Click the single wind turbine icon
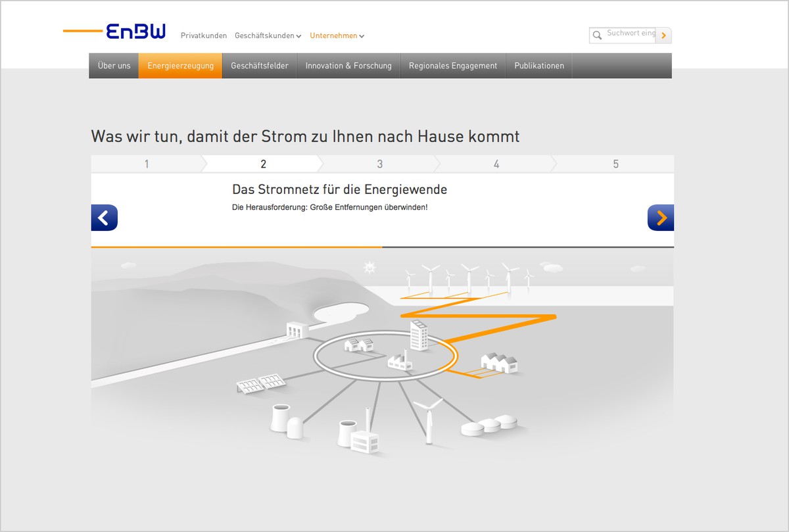 (x=428, y=420)
